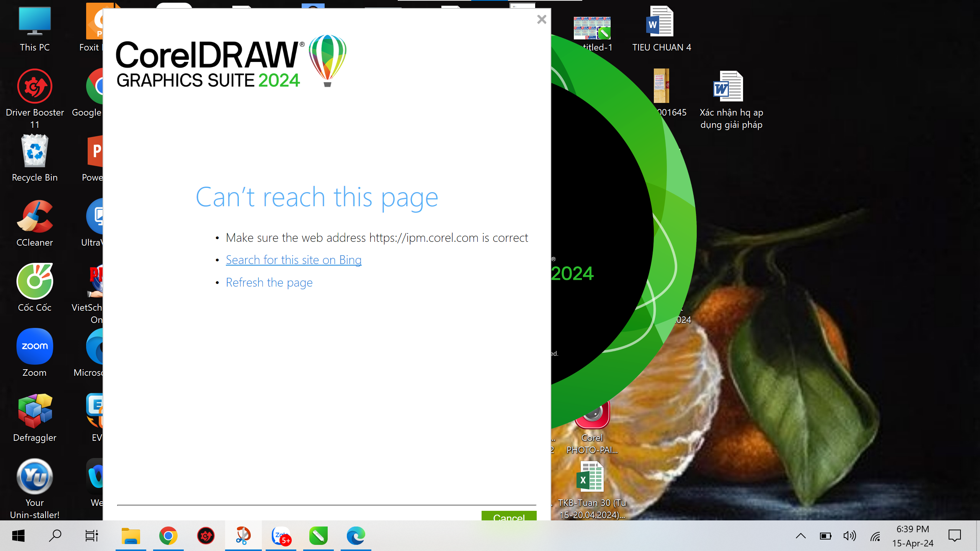Click Refresh the page link

pyautogui.click(x=269, y=282)
